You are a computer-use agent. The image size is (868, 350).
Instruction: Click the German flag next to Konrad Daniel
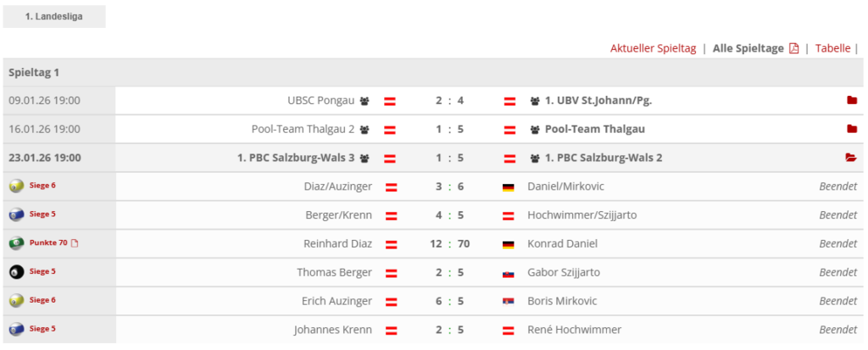(x=509, y=244)
